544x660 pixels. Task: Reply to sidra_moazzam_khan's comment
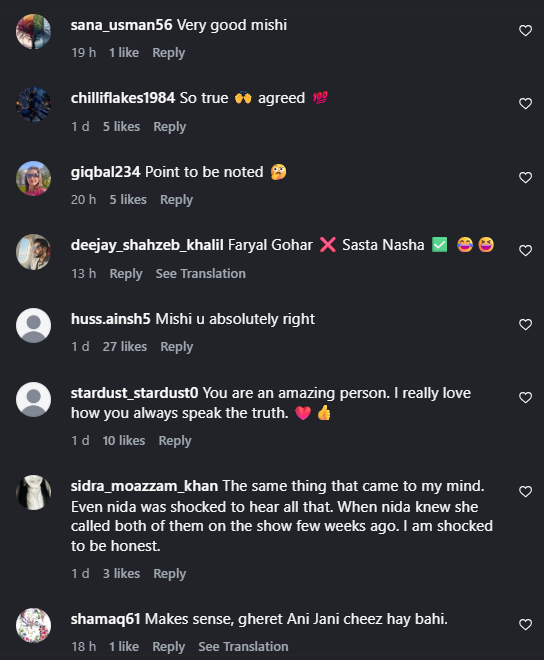(x=169, y=574)
